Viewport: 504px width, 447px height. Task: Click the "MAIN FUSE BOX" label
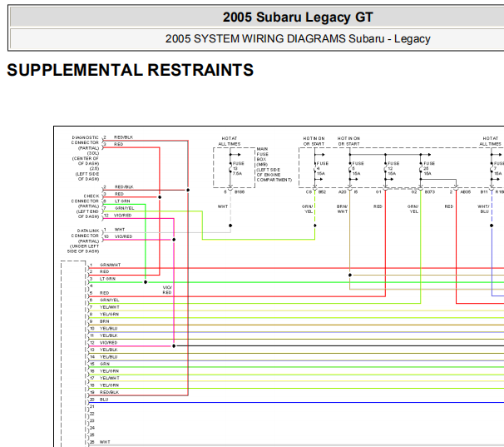click(262, 154)
